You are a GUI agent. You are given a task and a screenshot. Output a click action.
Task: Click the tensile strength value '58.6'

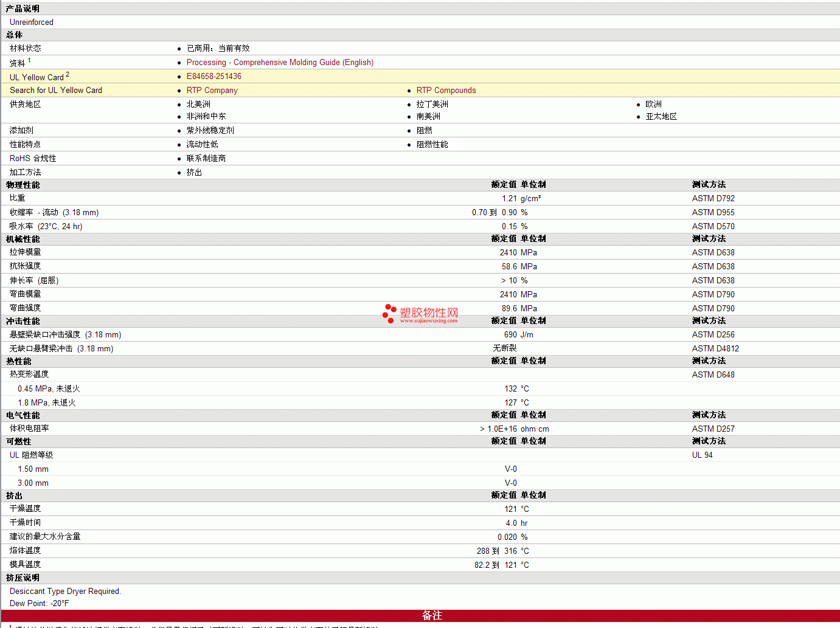(x=509, y=267)
